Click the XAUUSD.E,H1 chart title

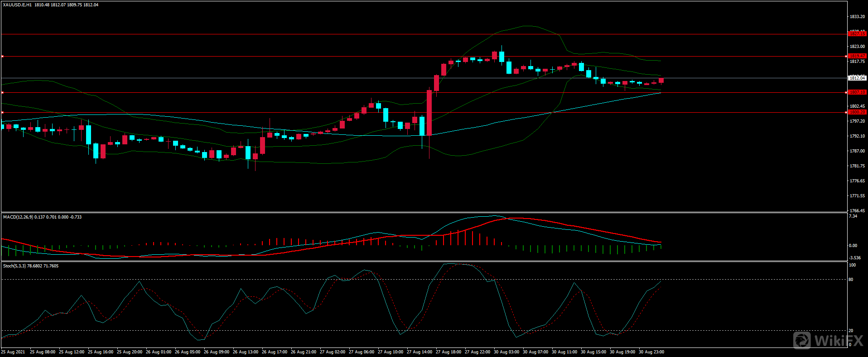tap(17, 5)
